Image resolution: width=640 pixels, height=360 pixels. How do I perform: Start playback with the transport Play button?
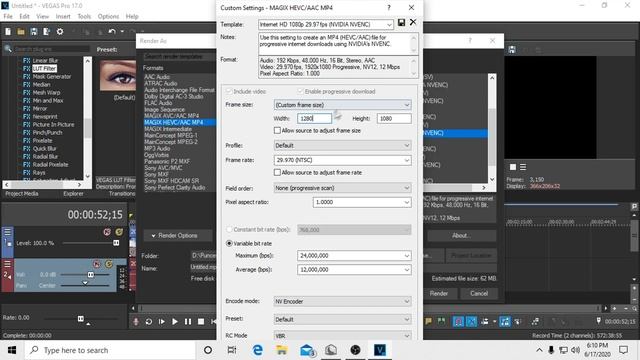(x=175, y=322)
